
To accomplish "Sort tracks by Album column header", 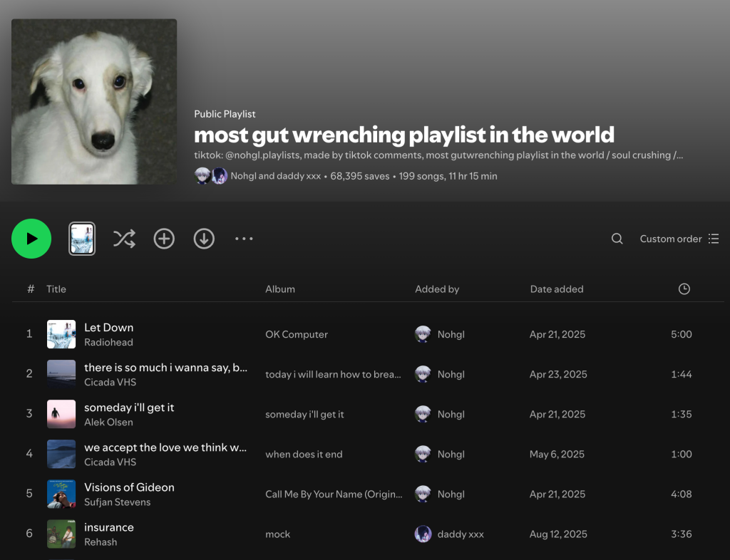I will pos(280,289).
